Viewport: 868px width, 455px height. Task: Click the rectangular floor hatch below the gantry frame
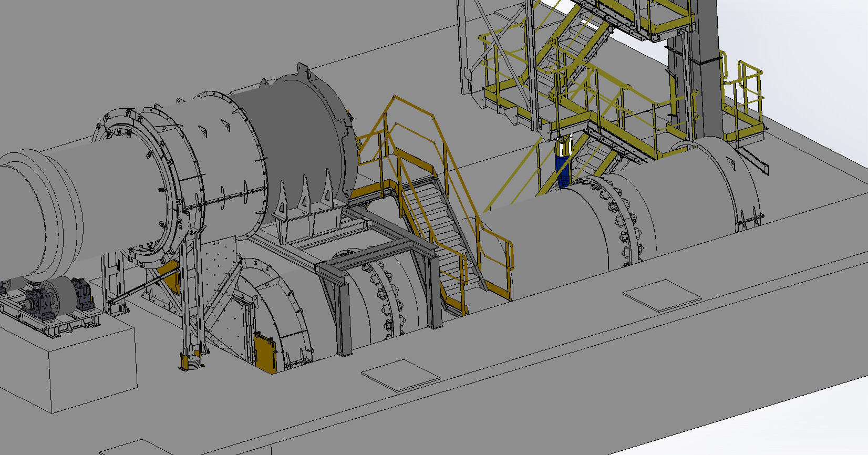(x=400, y=375)
